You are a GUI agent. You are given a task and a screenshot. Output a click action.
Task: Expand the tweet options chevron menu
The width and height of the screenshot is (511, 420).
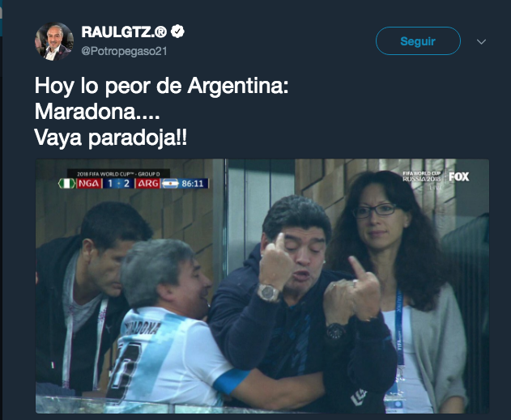tap(481, 41)
